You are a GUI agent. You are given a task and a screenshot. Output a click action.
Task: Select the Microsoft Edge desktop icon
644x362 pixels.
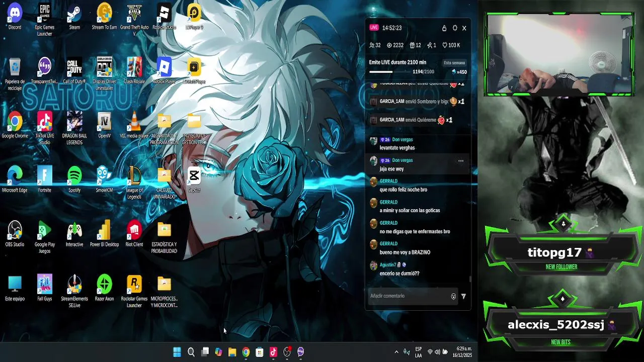(x=15, y=180)
